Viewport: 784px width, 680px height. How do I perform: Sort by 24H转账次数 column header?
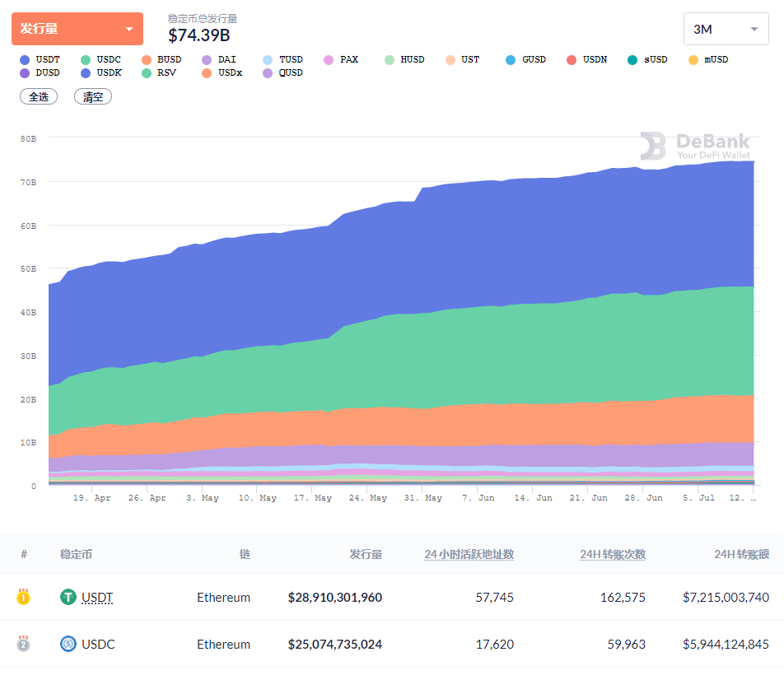(613, 554)
